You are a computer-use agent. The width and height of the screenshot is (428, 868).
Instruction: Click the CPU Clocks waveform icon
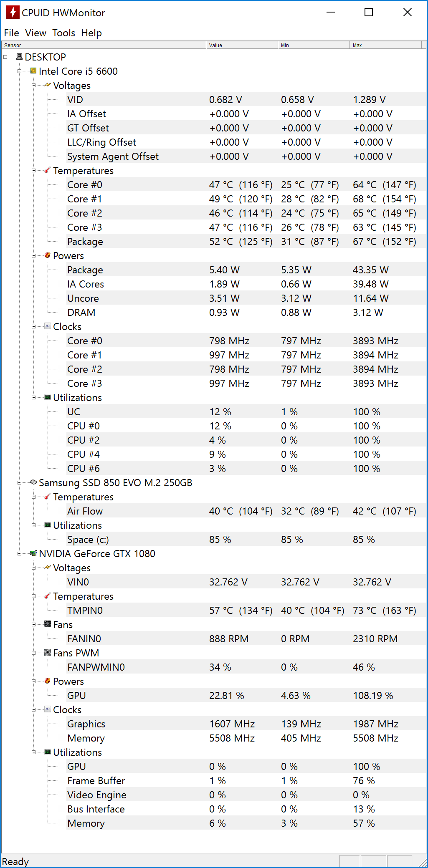pos(48,326)
